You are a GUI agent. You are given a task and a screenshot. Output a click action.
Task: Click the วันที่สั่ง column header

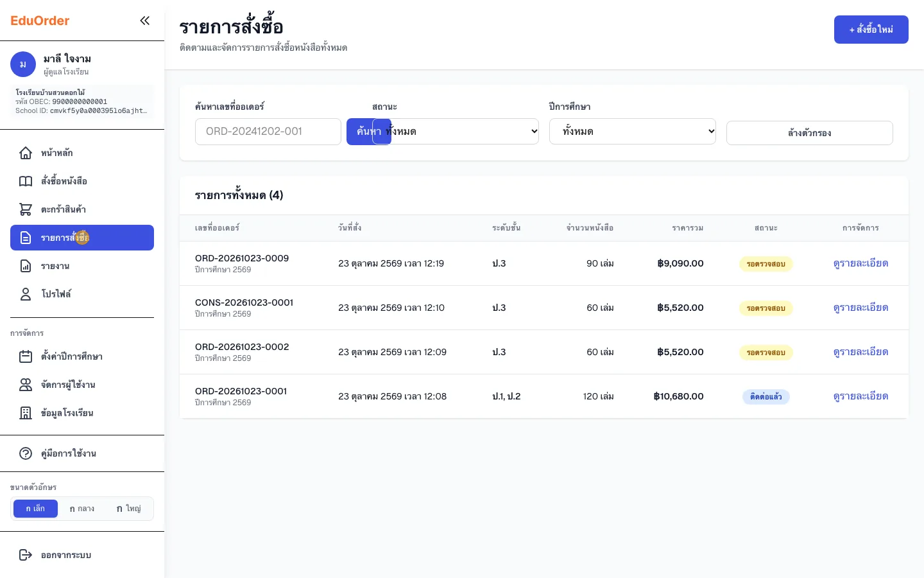click(x=350, y=228)
